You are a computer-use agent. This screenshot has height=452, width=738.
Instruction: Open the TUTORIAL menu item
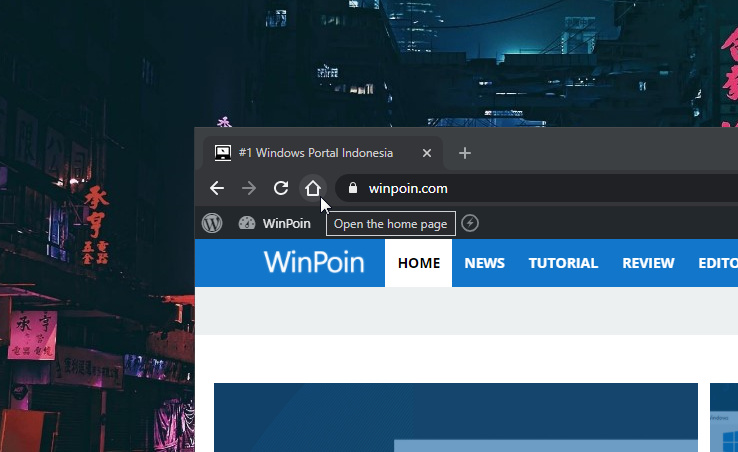563,263
